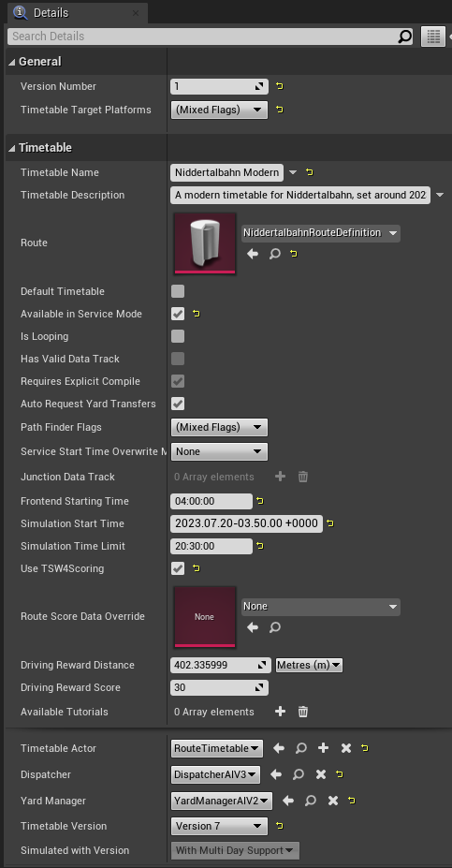The image size is (452, 868).
Task: Open the property matrix grid view icon
Action: pyautogui.click(x=433, y=37)
